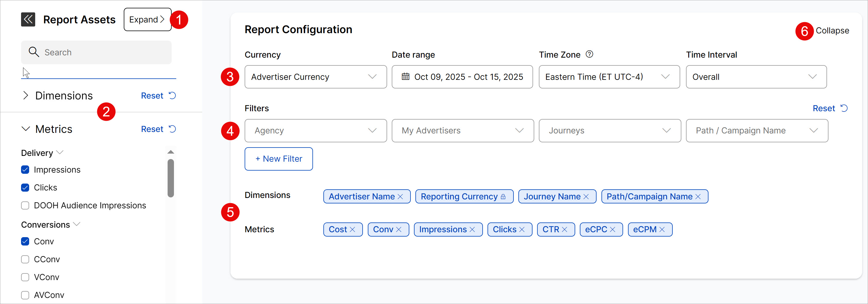Click the + New Filter button
This screenshot has height=304, width=868.
pos(278,159)
